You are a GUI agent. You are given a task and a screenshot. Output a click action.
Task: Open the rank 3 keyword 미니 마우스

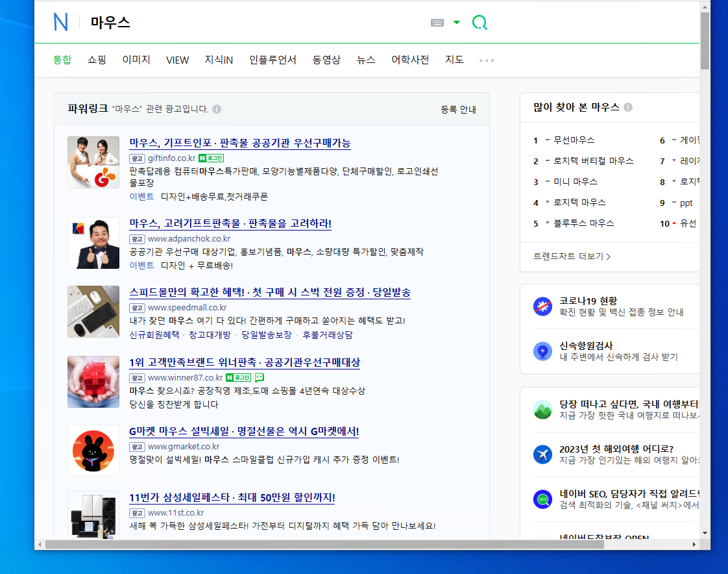576,182
